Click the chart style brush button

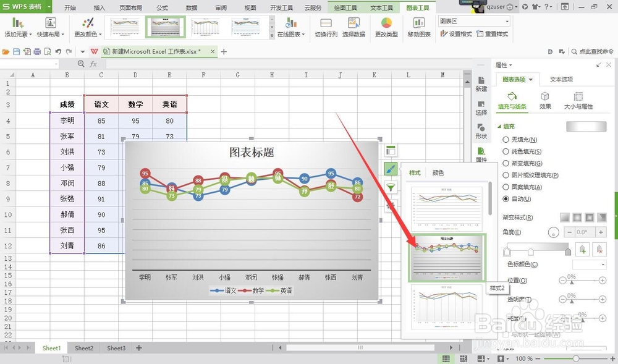[x=391, y=169]
